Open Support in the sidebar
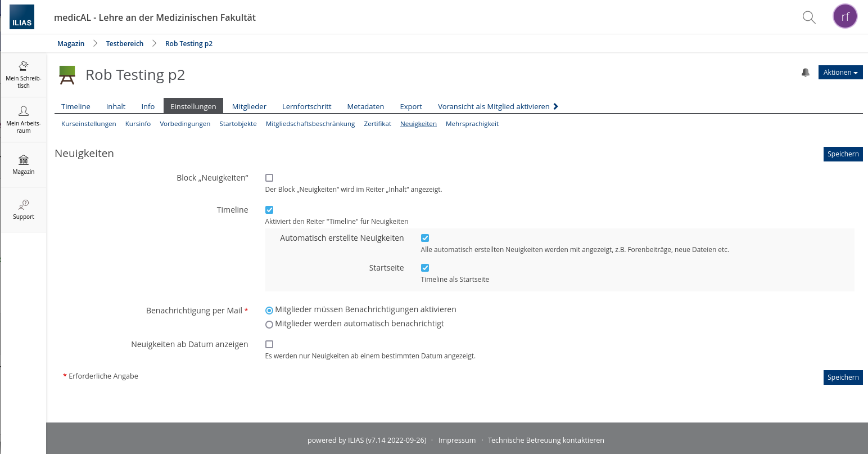The height and width of the screenshot is (454, 868). (x=24, y=209)
